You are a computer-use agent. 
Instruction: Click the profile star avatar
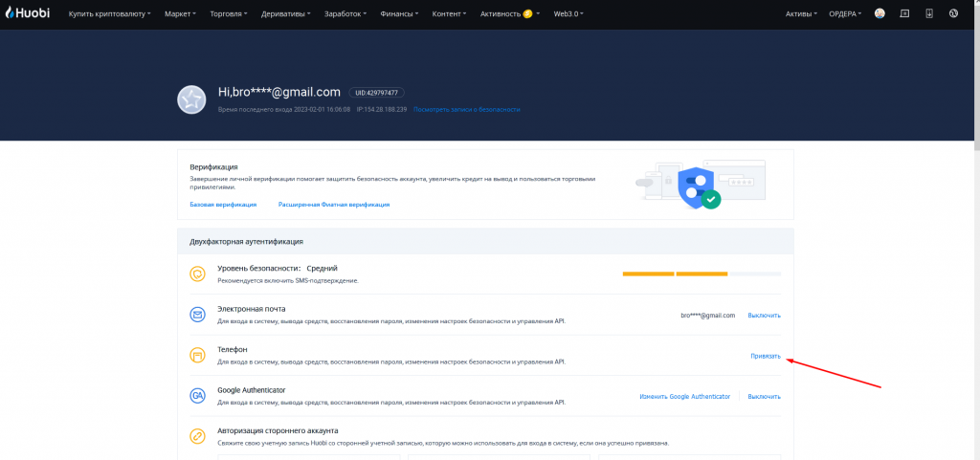pos(191,99)
